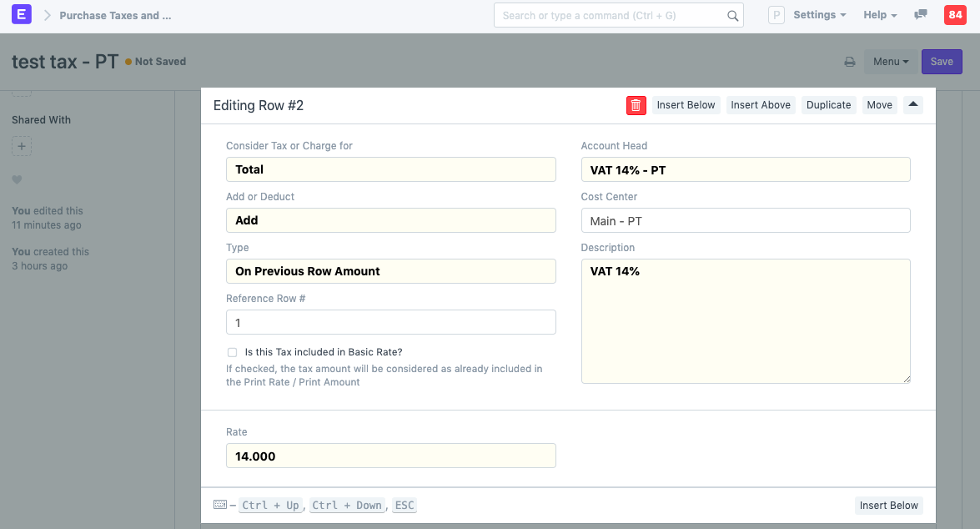Open the 84 notifications badge

click(x=954, y=15)
